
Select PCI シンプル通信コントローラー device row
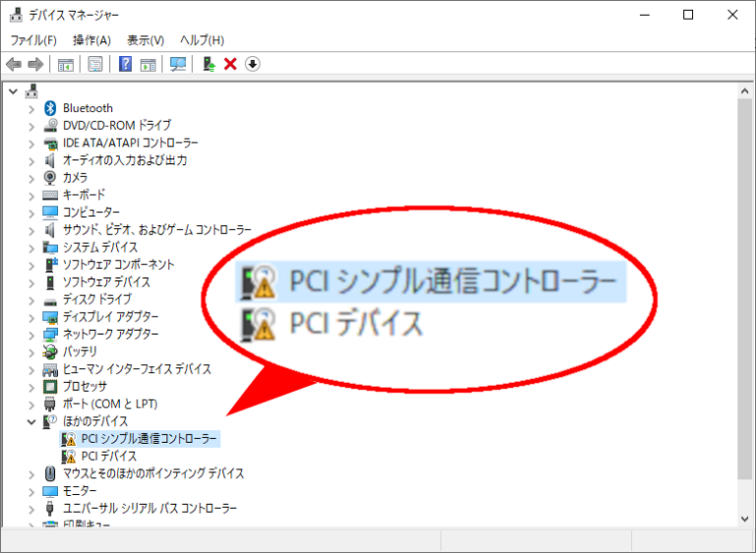tap(140, 439)
